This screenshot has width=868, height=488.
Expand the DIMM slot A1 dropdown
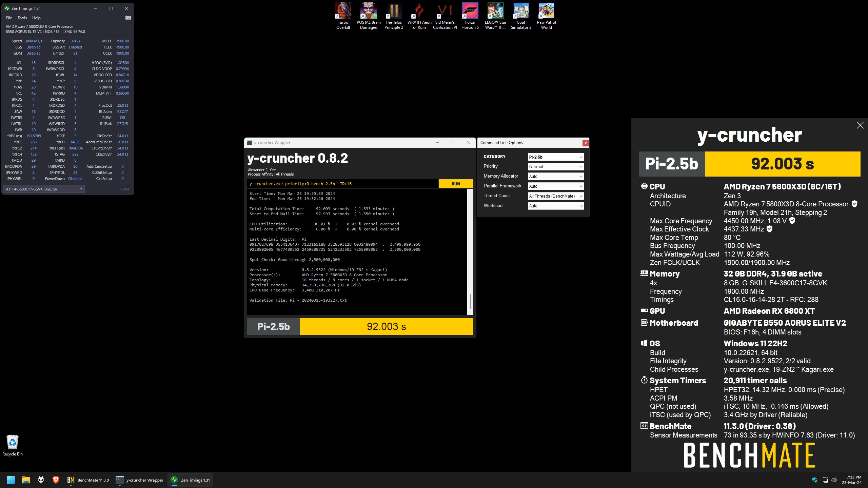coord(44,189)
